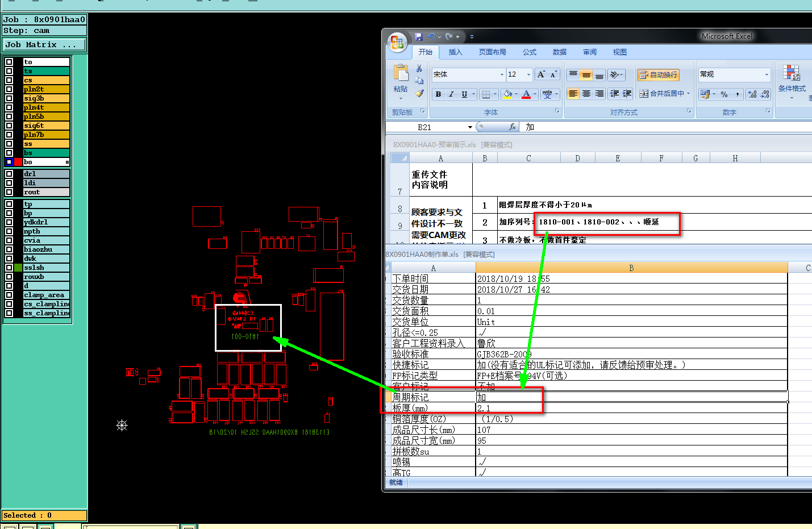The height and width of the screenshot is (529, 812).
Task: Click the cell borders icon
Action: [x=486, y=94]
